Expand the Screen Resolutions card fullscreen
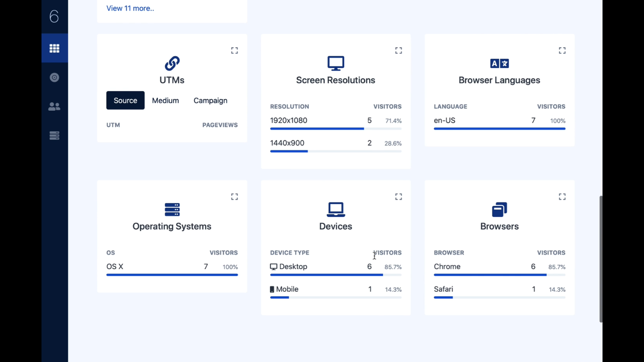Screen dimensions: 644x362 (x=398, y=50)
